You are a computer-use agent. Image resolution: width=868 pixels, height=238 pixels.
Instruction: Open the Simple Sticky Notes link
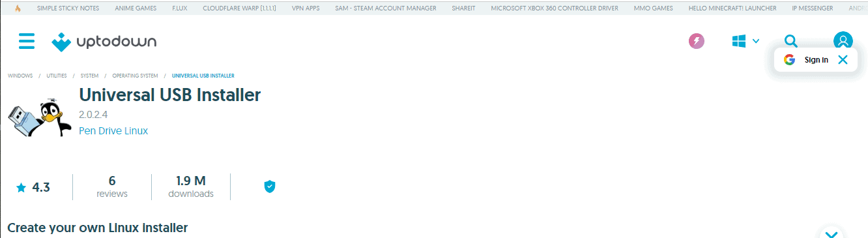coord(68,8)
